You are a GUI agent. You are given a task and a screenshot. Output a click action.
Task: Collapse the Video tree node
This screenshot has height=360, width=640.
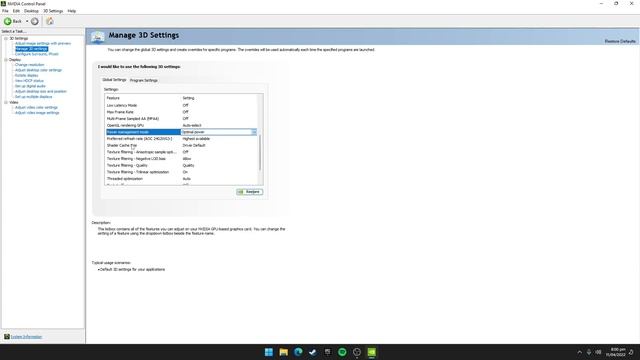tap(6, 102)
